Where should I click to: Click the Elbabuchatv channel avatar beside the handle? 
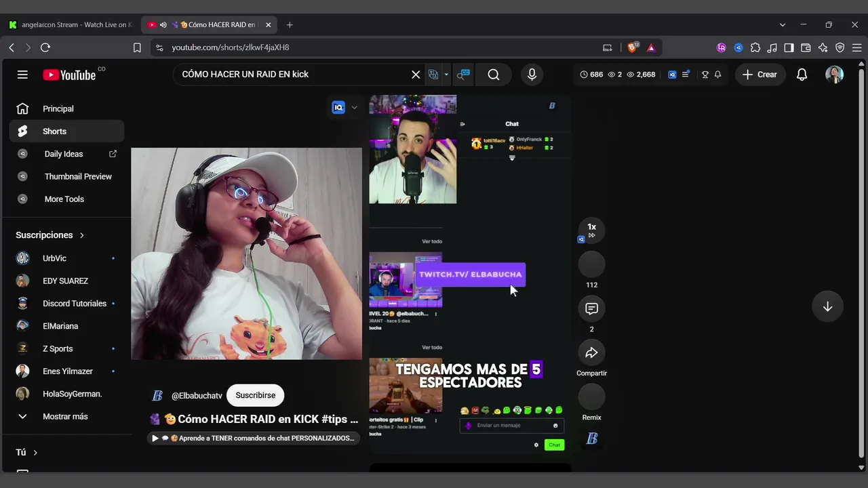157,396
